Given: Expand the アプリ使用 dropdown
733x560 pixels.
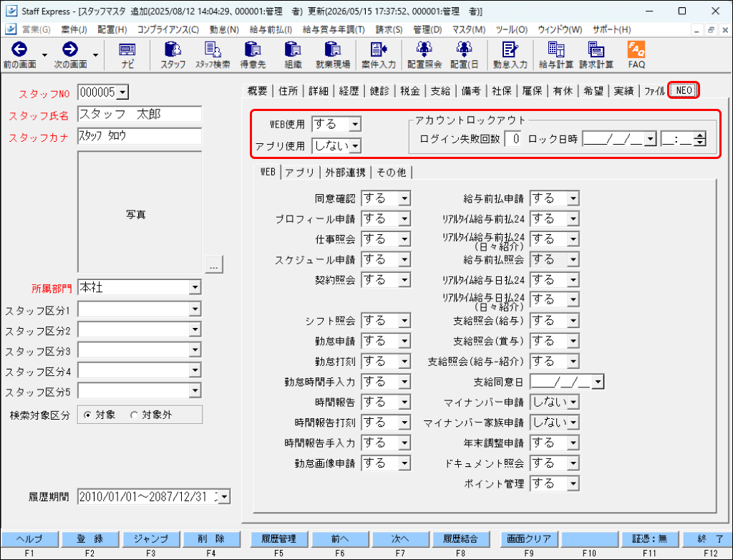Looking at the screenshot, I should pos(355,146).
